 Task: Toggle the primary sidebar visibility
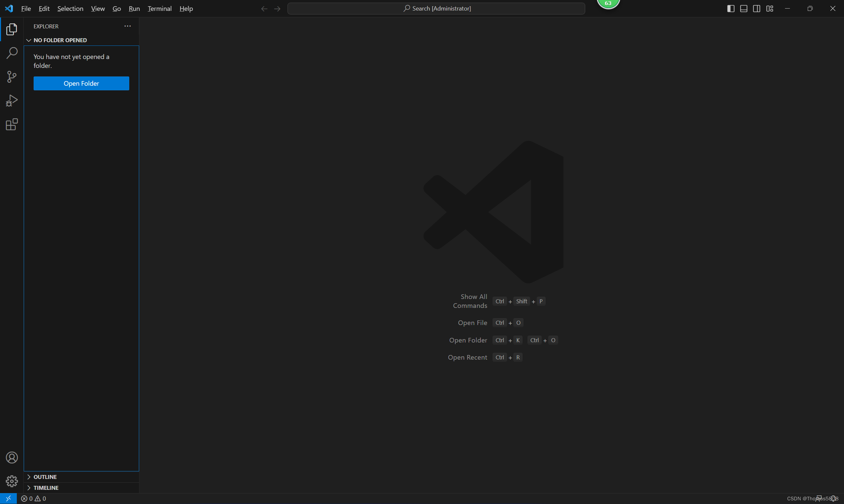click(x=731, y=9)
